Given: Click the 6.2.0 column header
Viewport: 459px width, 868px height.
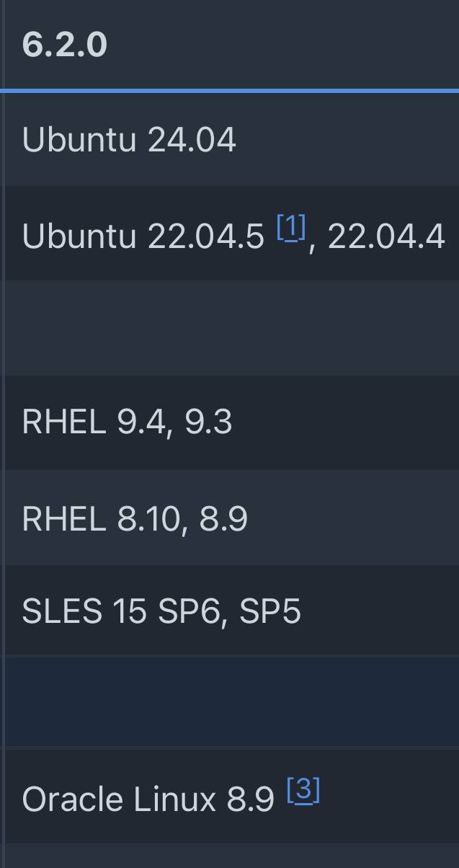Looking at the screenshot, I should [x=65, y=45].
